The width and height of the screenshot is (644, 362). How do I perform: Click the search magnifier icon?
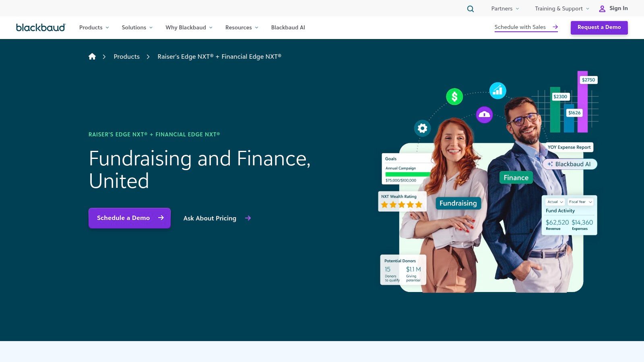pos(470,8)
